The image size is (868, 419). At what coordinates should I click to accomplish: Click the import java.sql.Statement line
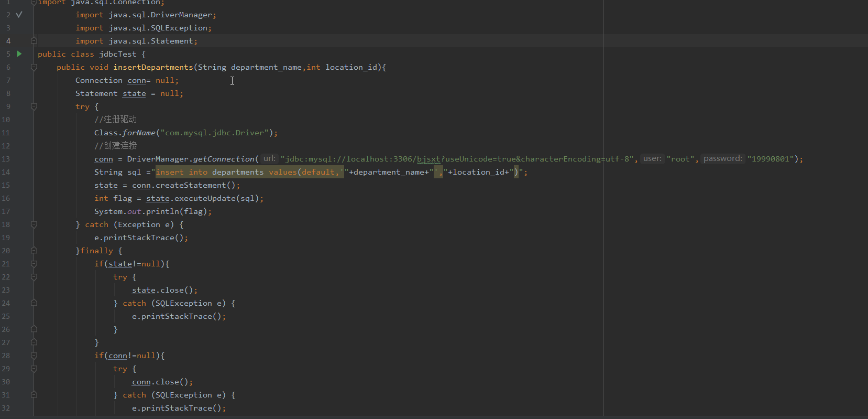[136, 41]
